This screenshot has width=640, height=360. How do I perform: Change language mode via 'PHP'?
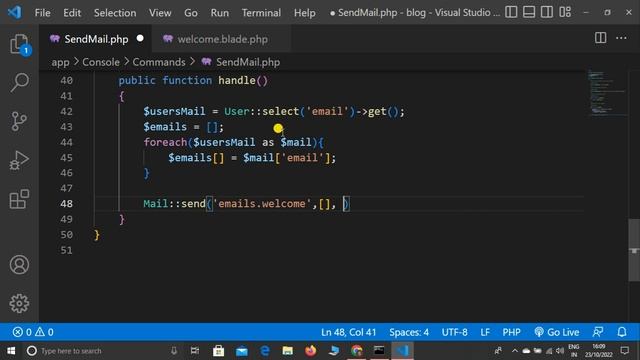point(511,332)
